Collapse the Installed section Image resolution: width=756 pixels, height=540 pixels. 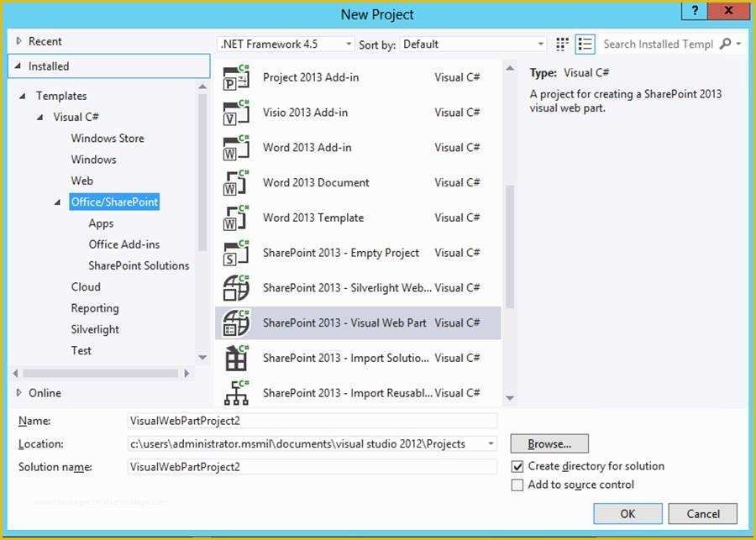coord(18,66)
